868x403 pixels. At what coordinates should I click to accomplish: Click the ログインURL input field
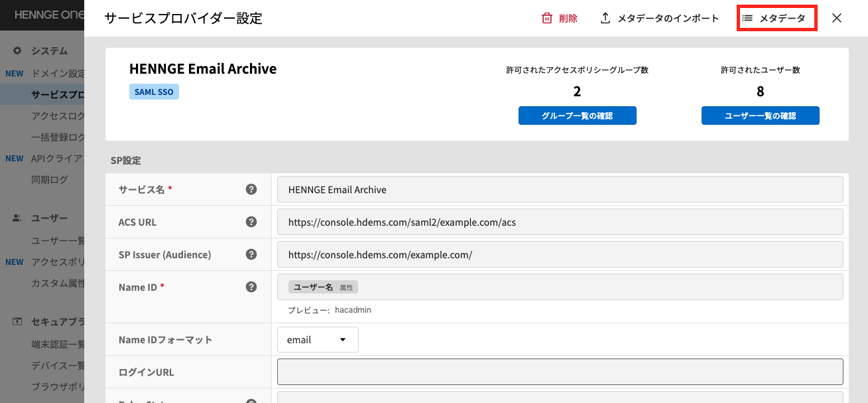coord(560,372)
